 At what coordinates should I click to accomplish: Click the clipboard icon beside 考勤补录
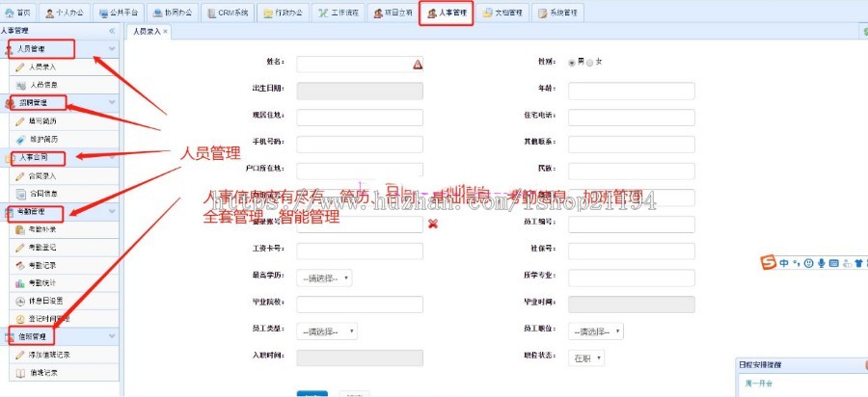pos(20,229)
